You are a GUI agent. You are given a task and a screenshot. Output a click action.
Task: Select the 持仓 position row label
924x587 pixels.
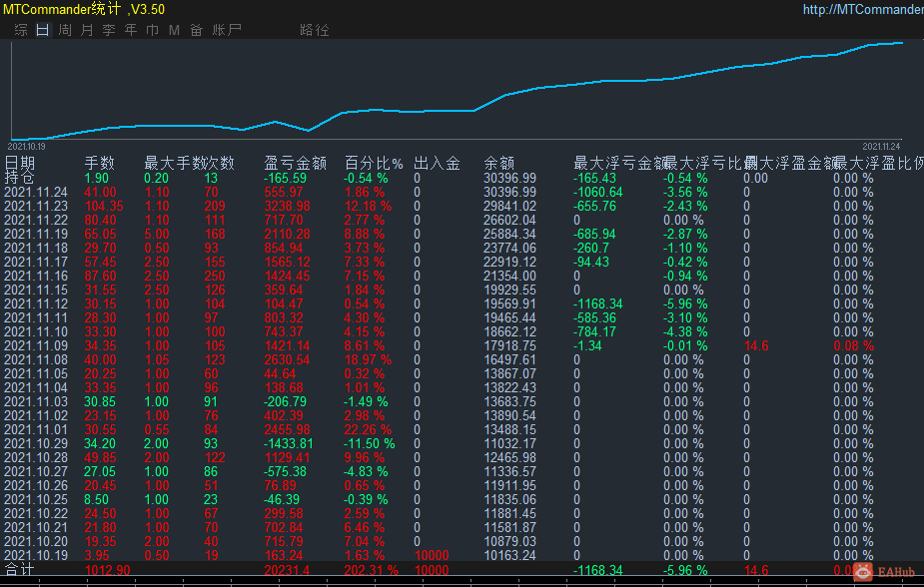coord(19,178)
